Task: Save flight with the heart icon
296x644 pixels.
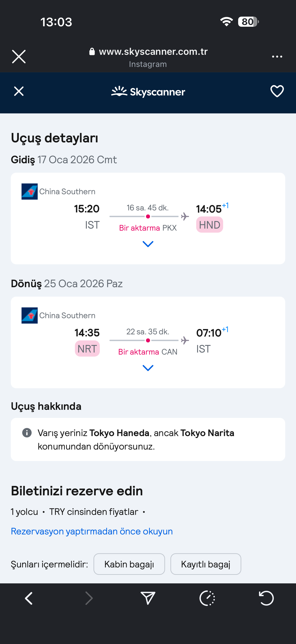Action: [x=277, y=91]
